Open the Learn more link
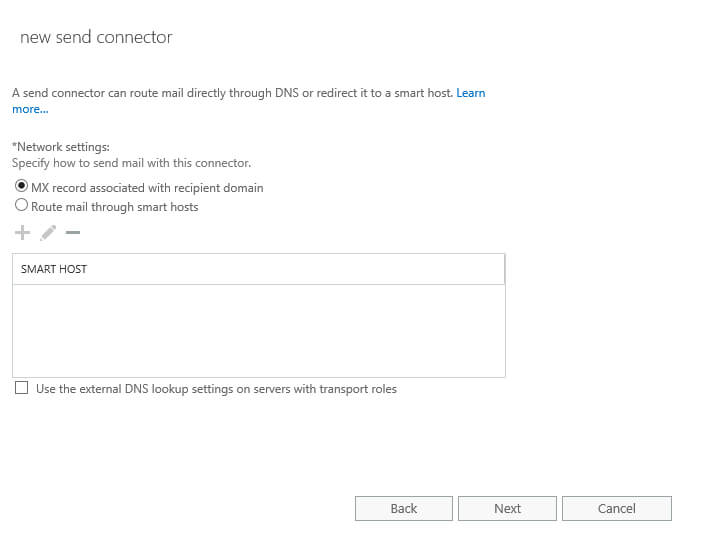 click(471, 93)
